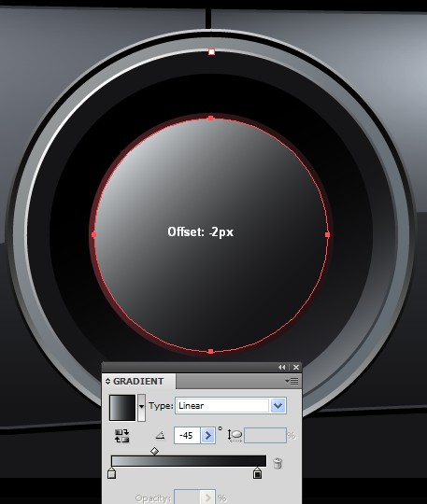
Task: Click inside the -45 angle input field
Action: [187, 436]
